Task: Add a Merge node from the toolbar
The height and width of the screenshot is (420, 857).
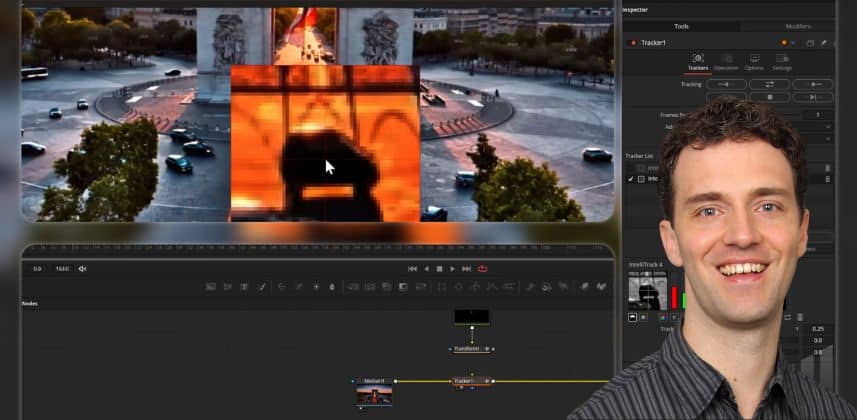Action: tap(353, 286)
